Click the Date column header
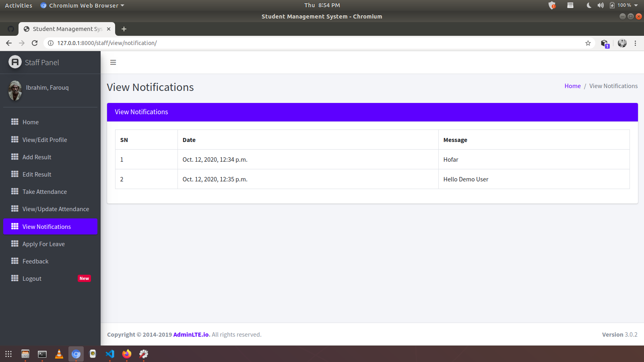Image resolution: width=644 pixels, height=362 pixels. click(308, 140)
